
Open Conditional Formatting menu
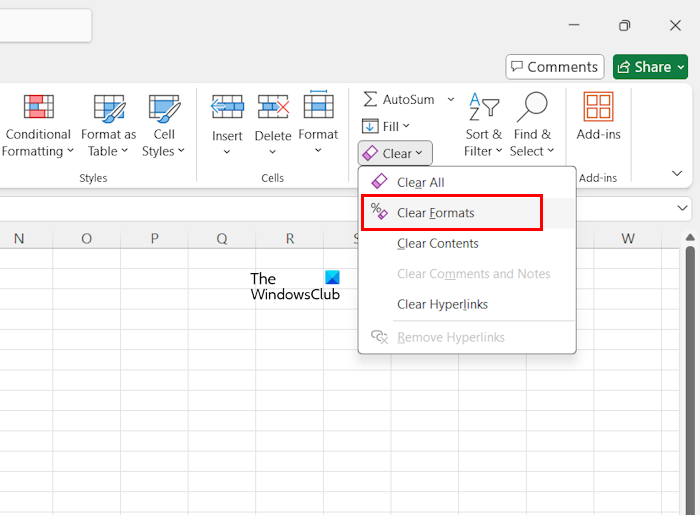[38, 125]
